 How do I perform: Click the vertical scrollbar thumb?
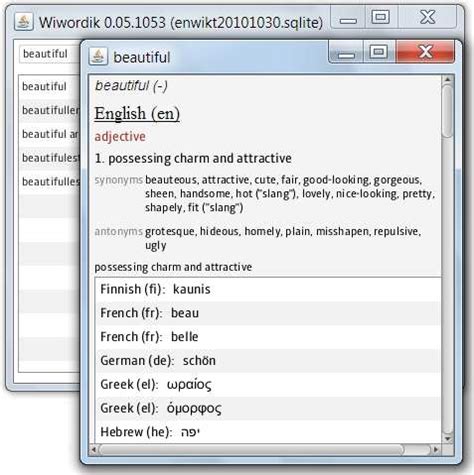pyautogui.click(x=447, y=111)
